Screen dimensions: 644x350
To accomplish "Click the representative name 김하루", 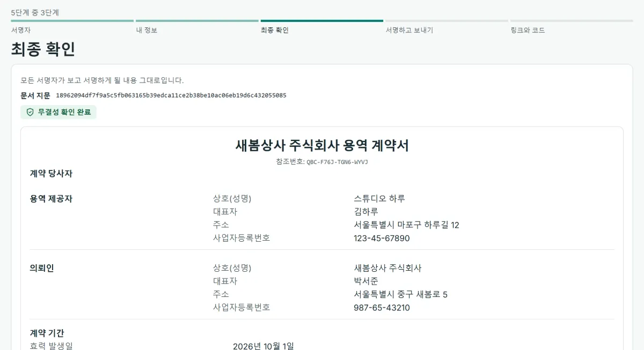I will pyautogui.click(x=366, y=212).
